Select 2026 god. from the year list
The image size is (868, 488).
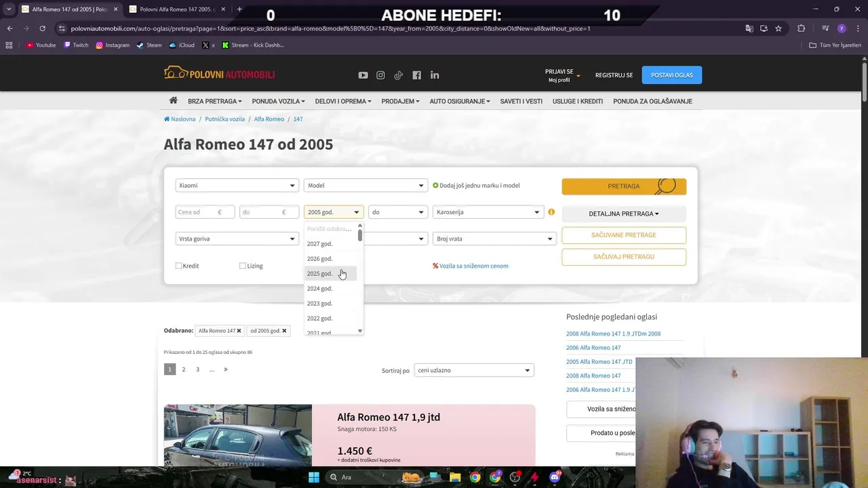330,259
